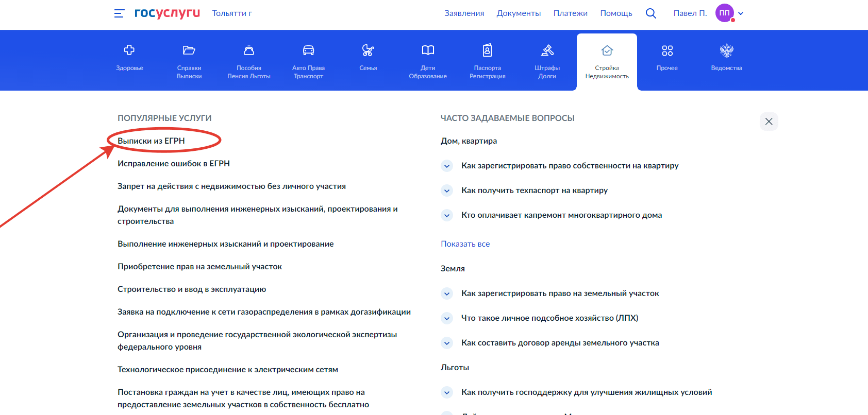The width and height of the screenshot is (868, 415).
Task: Open Дети Образование category
Action: [428, 62]
